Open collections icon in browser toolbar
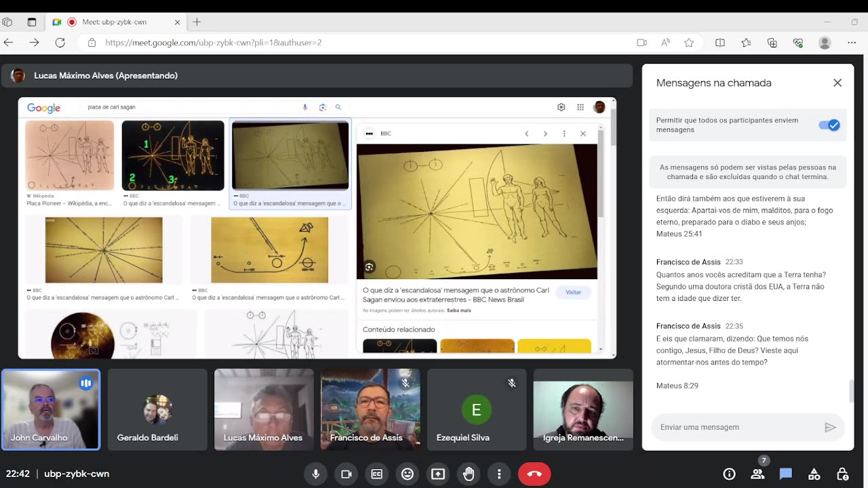The height and width of the screenshot is (488, 868). (x=772, y=42)
